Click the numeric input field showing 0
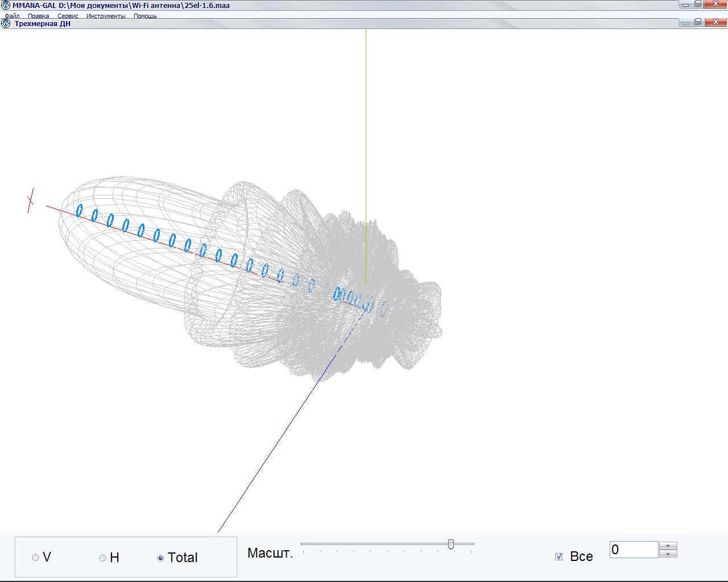The image size is (728, 582). (634, 550)
